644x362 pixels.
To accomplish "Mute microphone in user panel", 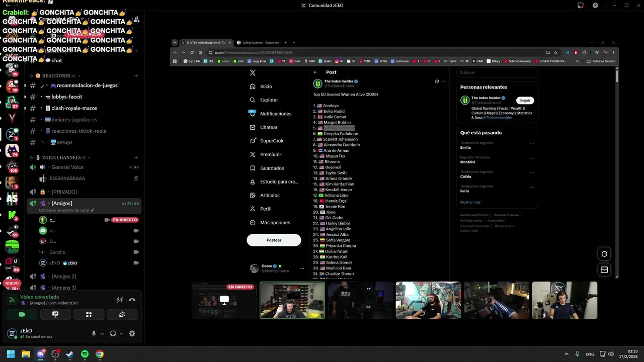I will coord(94,333).
